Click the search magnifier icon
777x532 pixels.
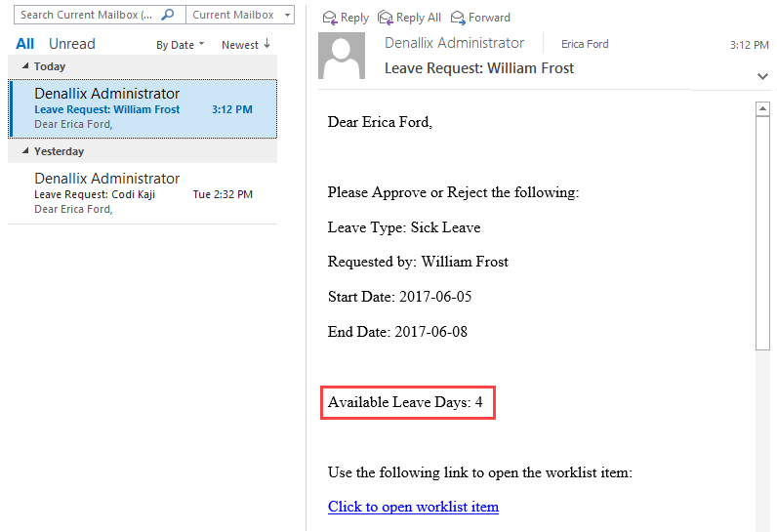(168, 15)
